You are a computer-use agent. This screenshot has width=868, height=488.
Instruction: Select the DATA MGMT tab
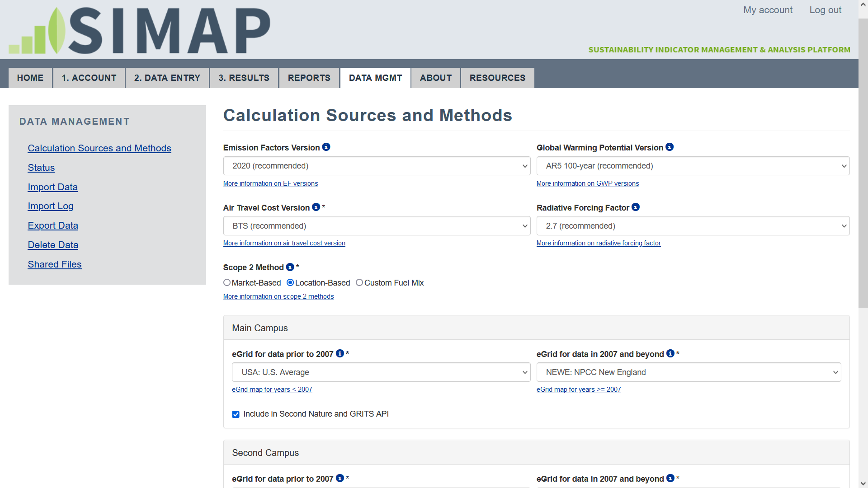click(375, 78)
